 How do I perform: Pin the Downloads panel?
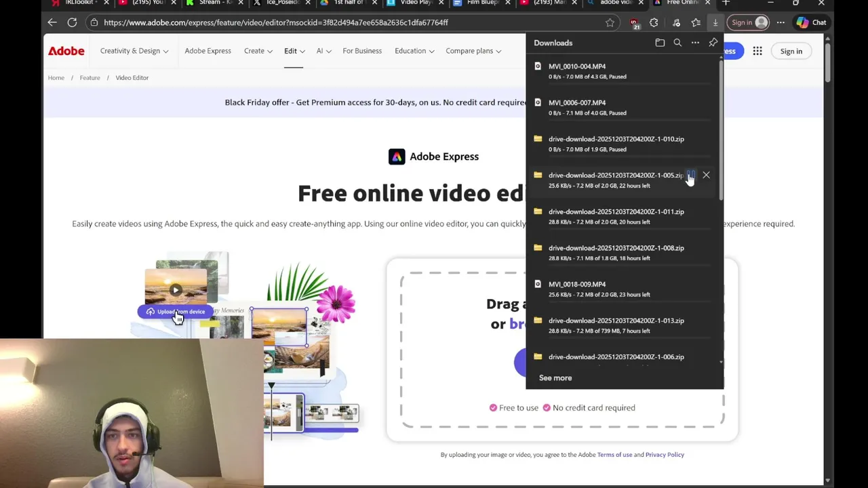(x=713, y=43)
